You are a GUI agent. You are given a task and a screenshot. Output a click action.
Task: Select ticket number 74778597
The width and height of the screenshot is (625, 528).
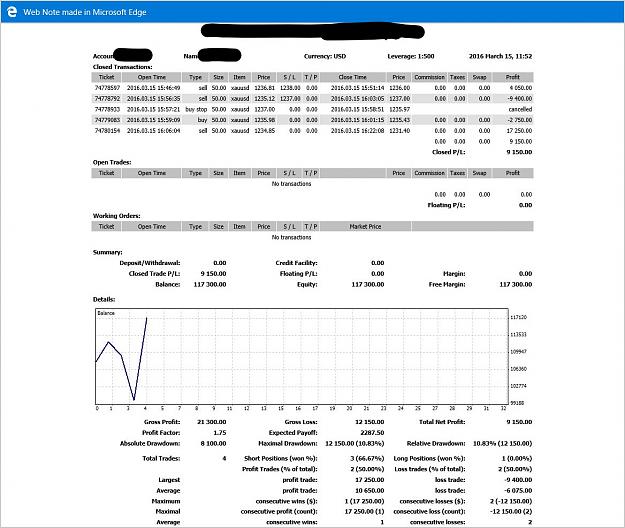(107, 88)
